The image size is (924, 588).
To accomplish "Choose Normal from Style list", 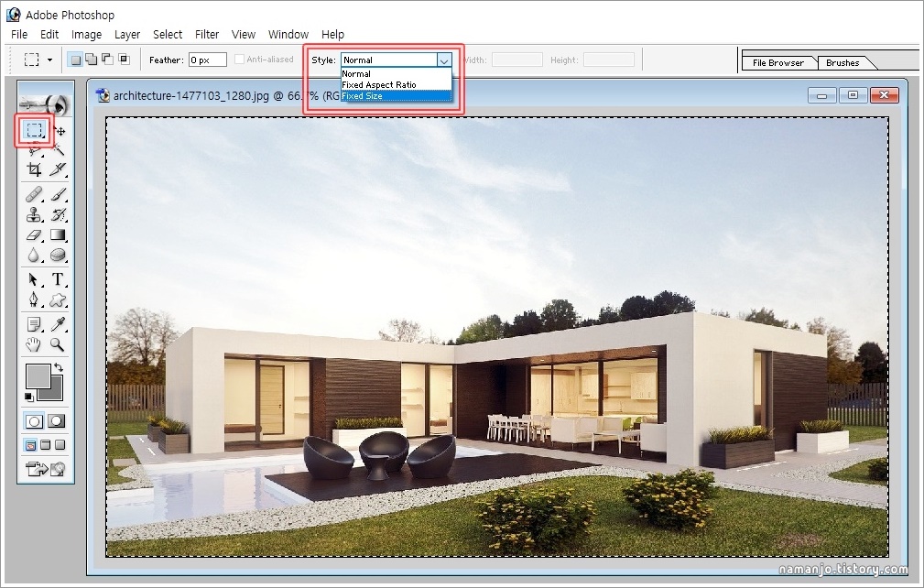I will point(397,74).
